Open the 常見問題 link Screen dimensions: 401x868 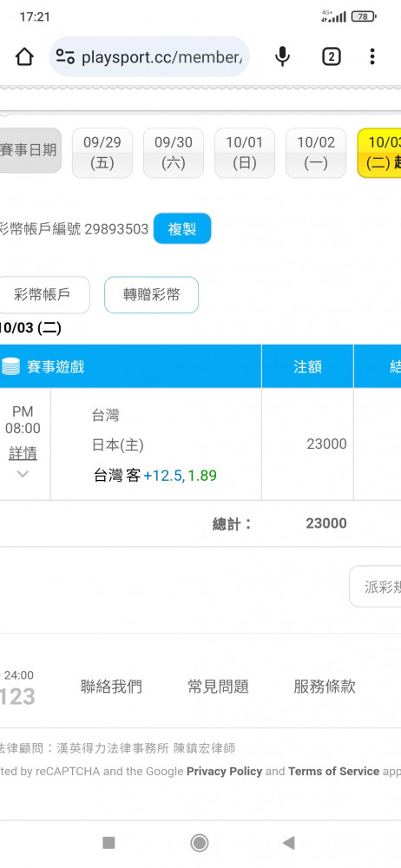[x=218, y=687]
